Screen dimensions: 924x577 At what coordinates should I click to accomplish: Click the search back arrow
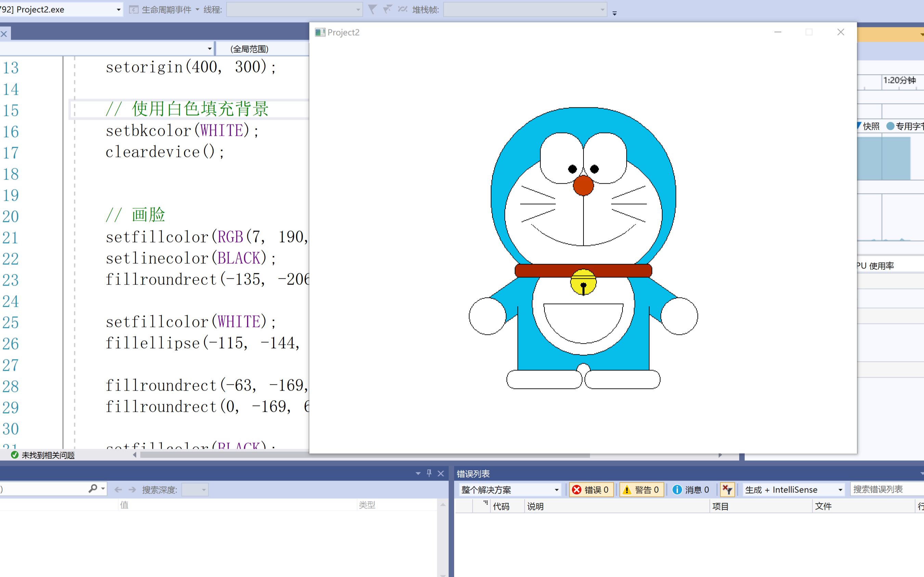[x=118, y=489]
